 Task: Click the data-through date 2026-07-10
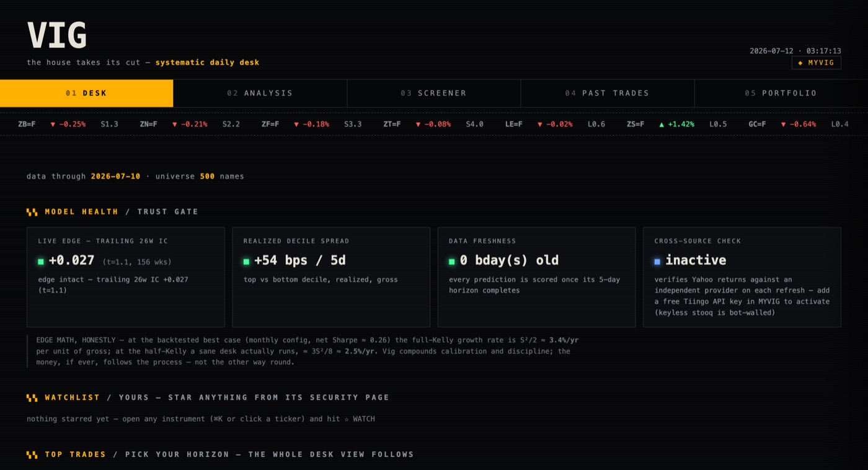(115, 176)
